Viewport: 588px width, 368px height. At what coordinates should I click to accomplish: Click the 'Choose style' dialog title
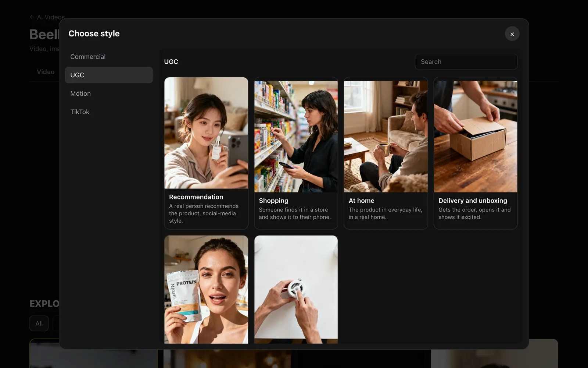pos(94,33)
